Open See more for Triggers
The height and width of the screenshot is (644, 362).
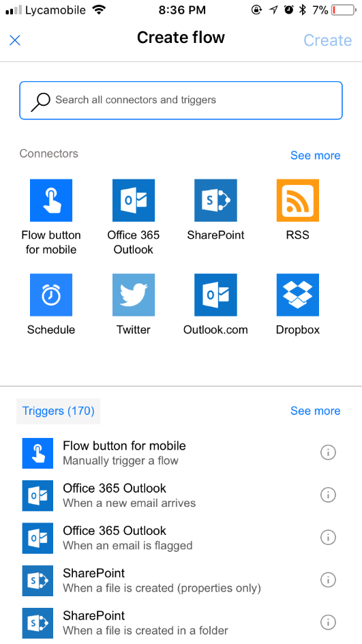click(315, 411)
